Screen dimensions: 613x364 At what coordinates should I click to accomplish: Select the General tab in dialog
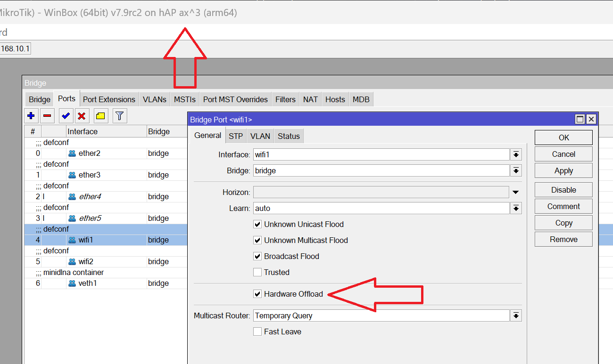[208, 135]
